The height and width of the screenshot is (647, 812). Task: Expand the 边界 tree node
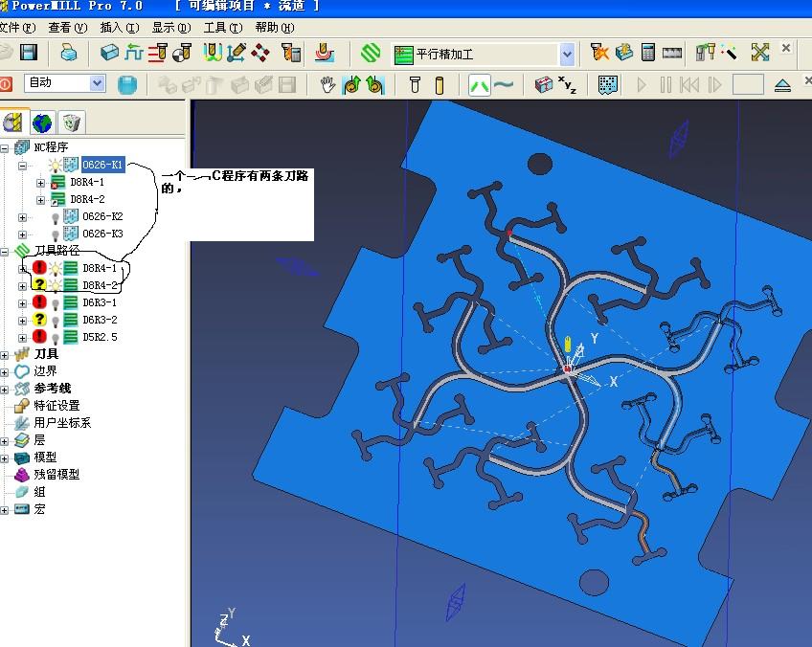[4, 372]
